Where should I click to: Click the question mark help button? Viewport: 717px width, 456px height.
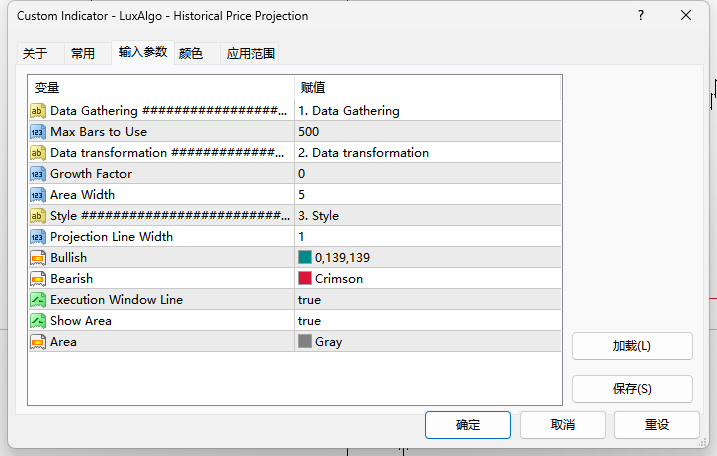641,16
